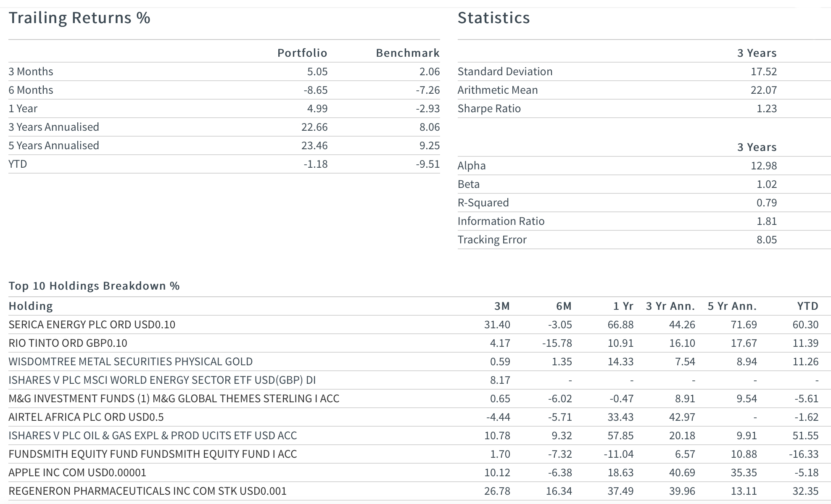The width and height of the screenshot is (831, 504).
Task: Select REGENERON PHARMACEUTICALS INC holding
Action: (148, 491)
